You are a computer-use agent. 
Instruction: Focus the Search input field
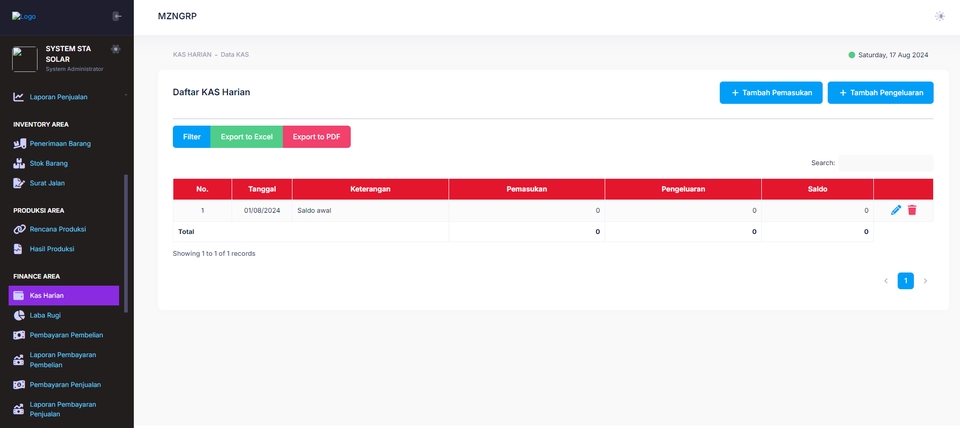[x=886, y=163]
